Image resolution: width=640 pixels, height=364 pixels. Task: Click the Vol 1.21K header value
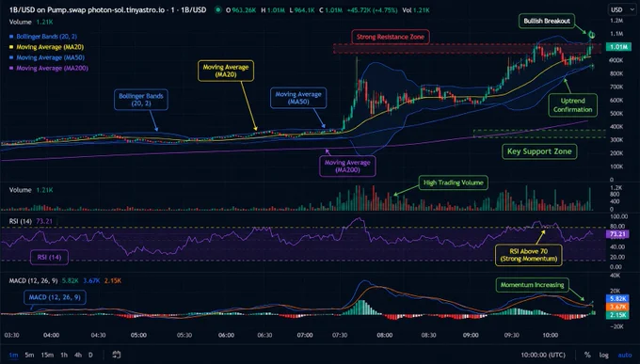click(415, 9)
